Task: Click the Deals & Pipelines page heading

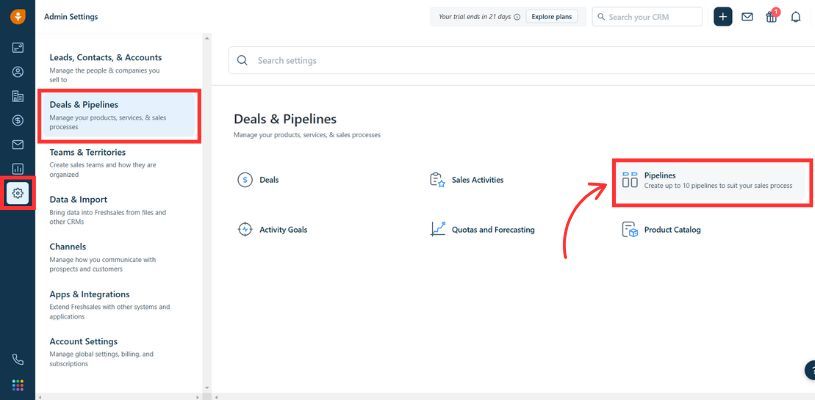Action: click(285, 119)
